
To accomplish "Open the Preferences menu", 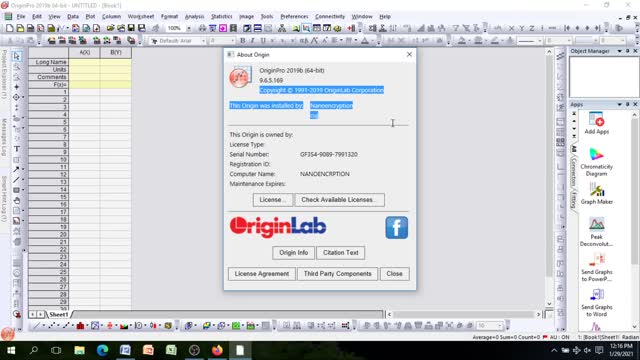I will (x=294, y=17).
